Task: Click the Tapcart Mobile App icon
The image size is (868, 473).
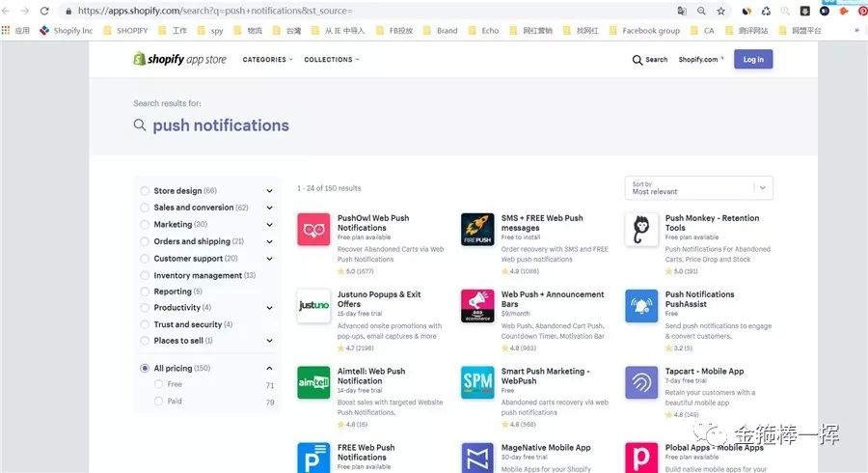Action: pos(641,382)
